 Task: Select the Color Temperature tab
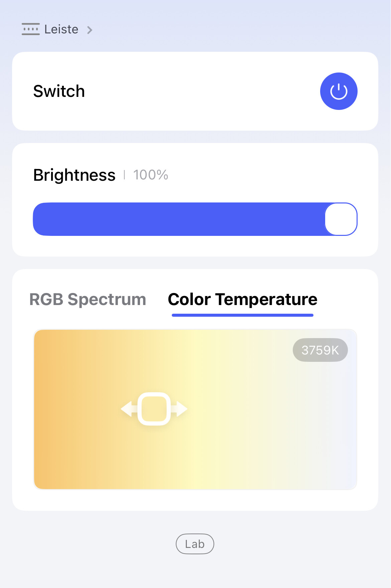click(242, 299)
